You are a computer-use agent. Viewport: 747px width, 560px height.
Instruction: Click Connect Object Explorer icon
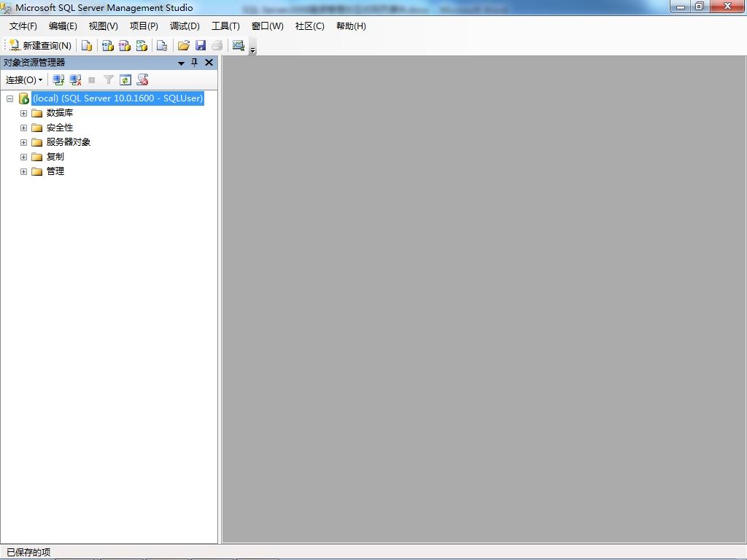coord(58,80)
